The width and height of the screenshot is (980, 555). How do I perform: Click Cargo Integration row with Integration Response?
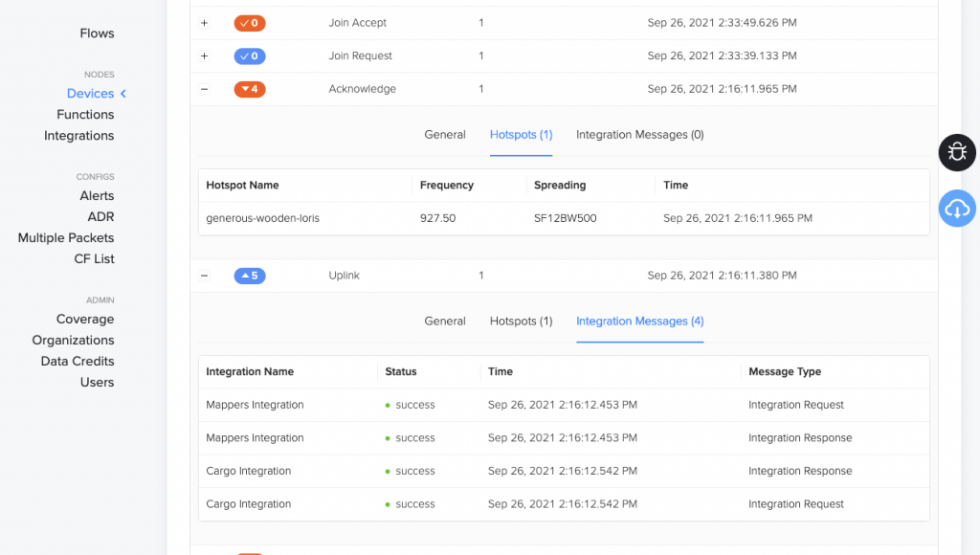coord(564,471)
